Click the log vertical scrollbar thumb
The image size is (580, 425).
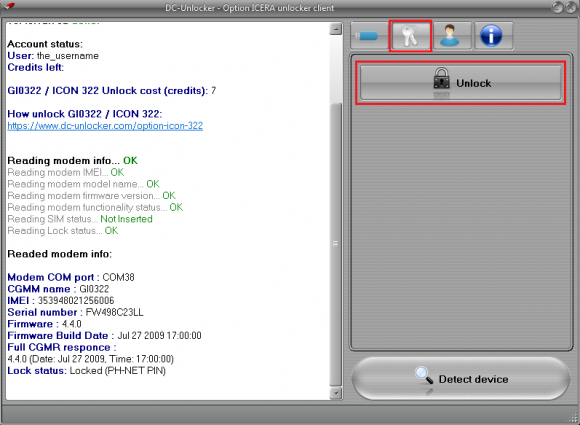[x=335, y=244]
